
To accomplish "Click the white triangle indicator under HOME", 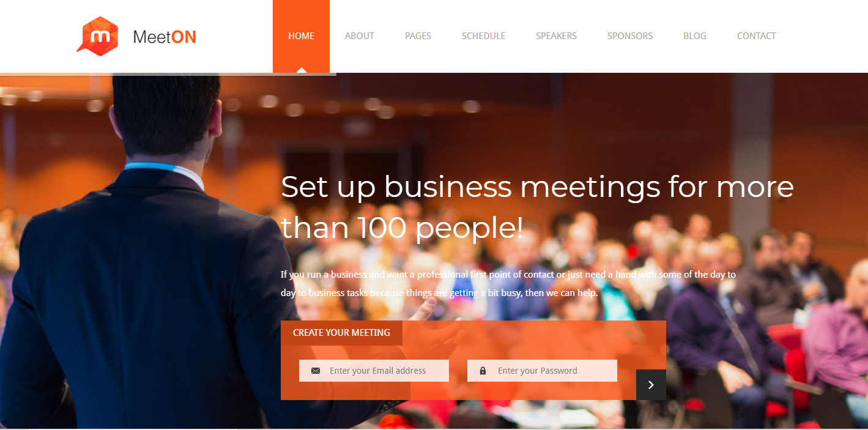I will click(x=301, y=70).
